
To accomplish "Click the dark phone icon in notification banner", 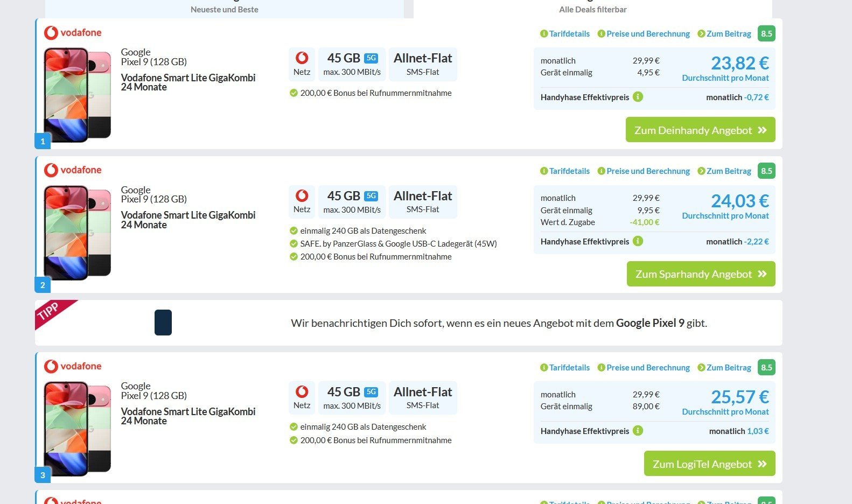I will click(x=163, y=323).
